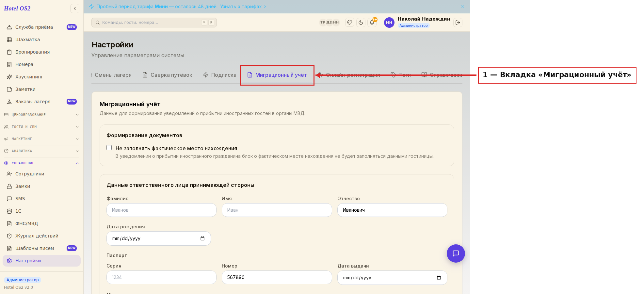Click the Фамилия input field
This screenshot has height=294, width=644.
(161, 210)
